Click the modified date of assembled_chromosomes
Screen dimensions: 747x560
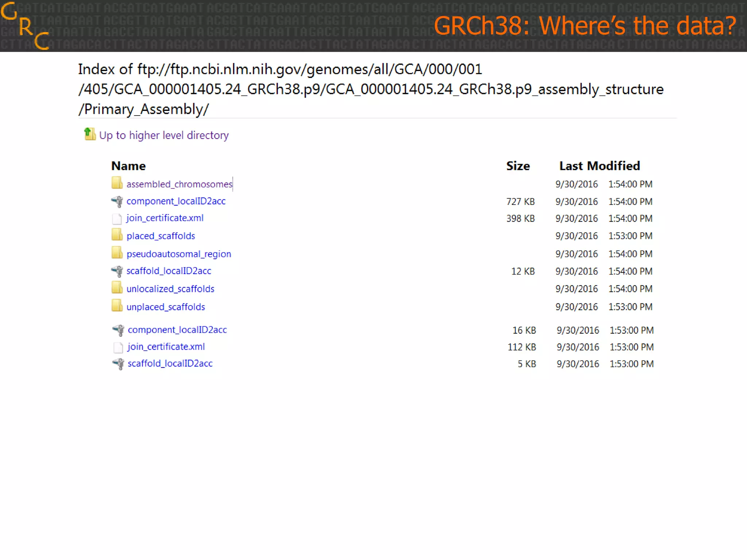(x=577, y=184)
